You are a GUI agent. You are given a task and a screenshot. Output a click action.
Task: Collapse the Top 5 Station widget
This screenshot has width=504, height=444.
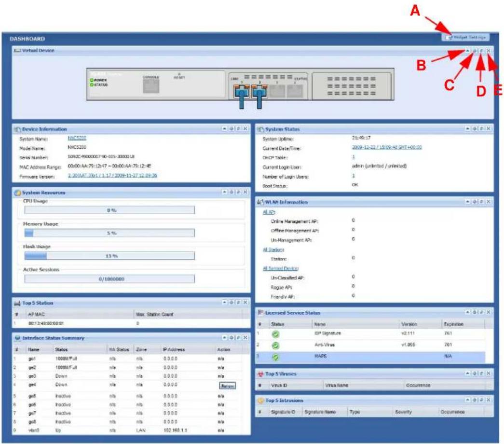click(x=224, y=303)
